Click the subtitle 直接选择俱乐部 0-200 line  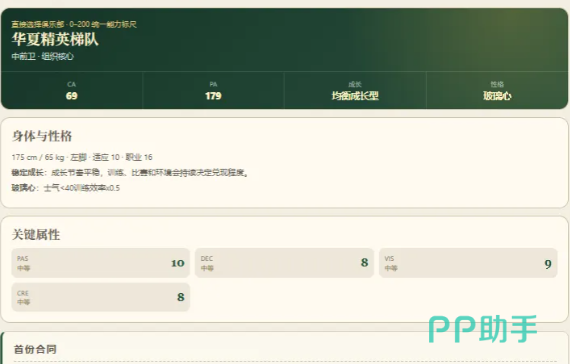coord(74,24)
